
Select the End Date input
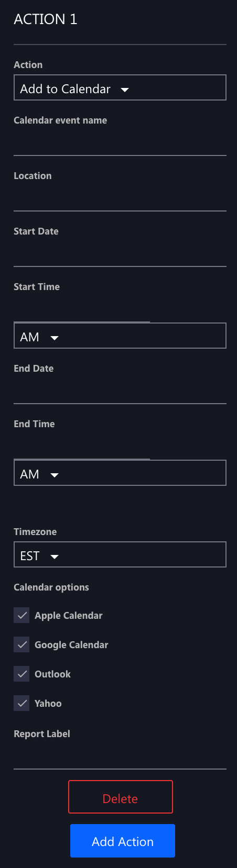click(x=120, y=391)
